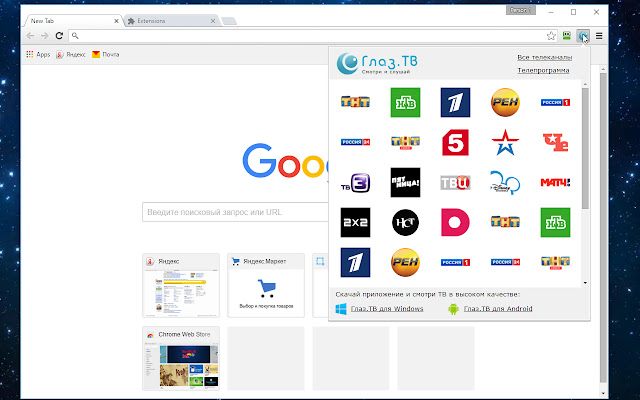Select Первый канал in the top row
640x400 pixels.
click(x=455, y=102)
